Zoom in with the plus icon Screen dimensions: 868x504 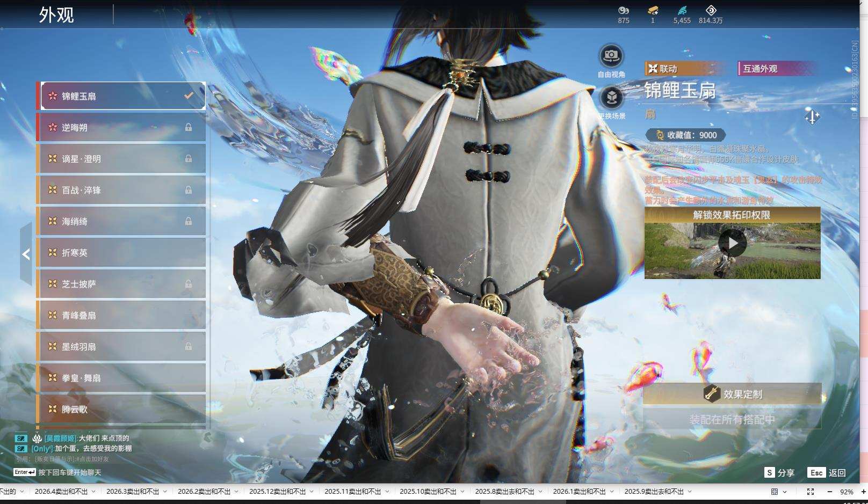point(863,492)
